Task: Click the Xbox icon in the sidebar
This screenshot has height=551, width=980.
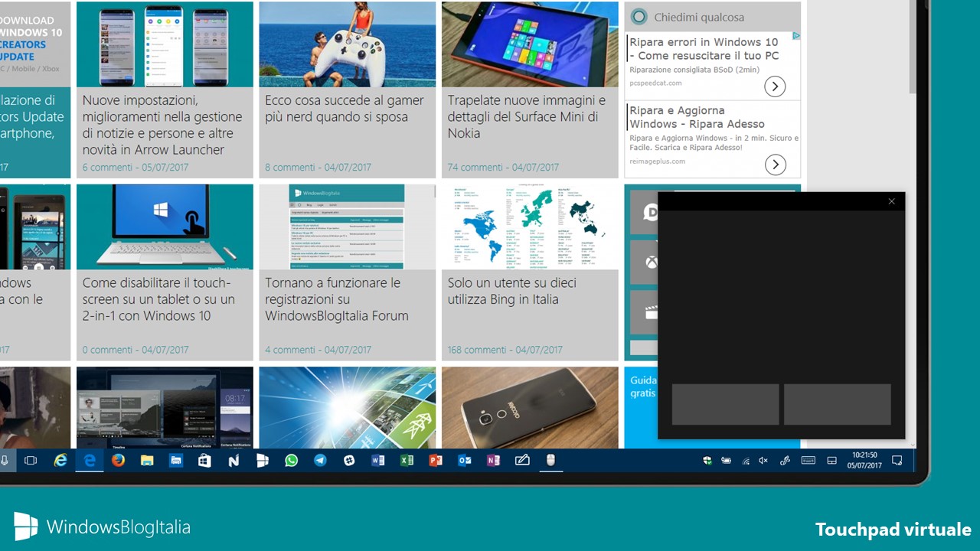Action: pos(651,262)
